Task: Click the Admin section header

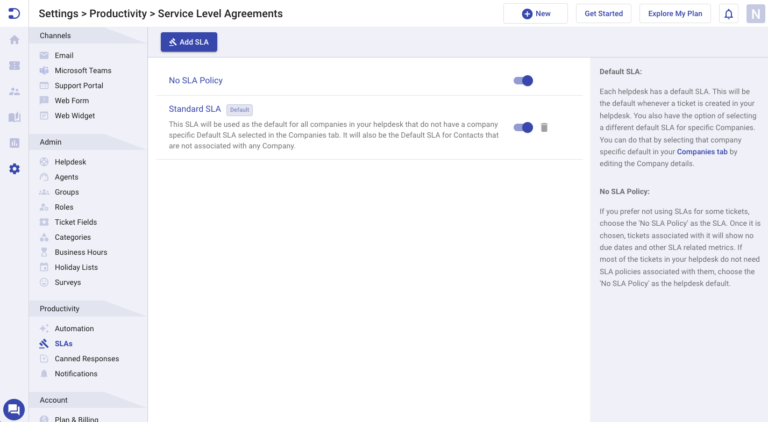Action: coord(87,142)
